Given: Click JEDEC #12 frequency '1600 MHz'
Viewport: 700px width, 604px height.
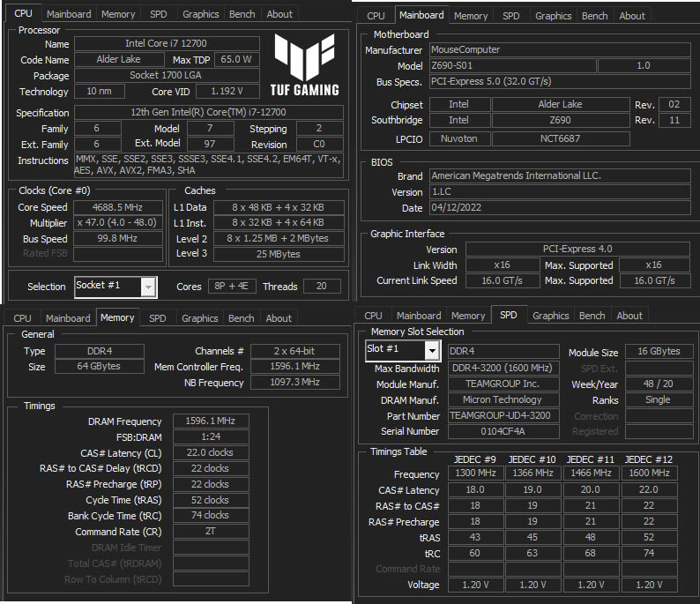Looking at the screenshot, I should [649, 473].
